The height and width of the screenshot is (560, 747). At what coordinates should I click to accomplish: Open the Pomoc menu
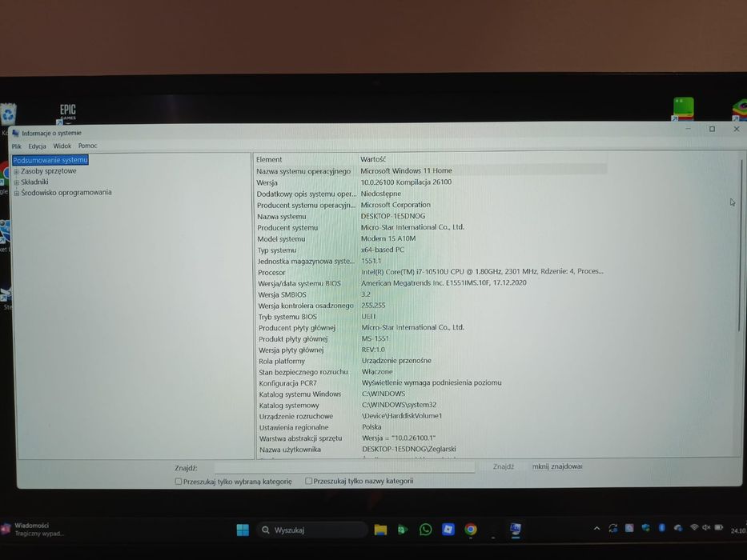[87, 146]
